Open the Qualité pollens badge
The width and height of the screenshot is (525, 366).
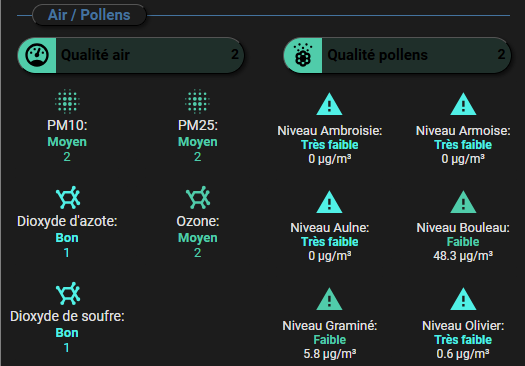tap(397, 55)
